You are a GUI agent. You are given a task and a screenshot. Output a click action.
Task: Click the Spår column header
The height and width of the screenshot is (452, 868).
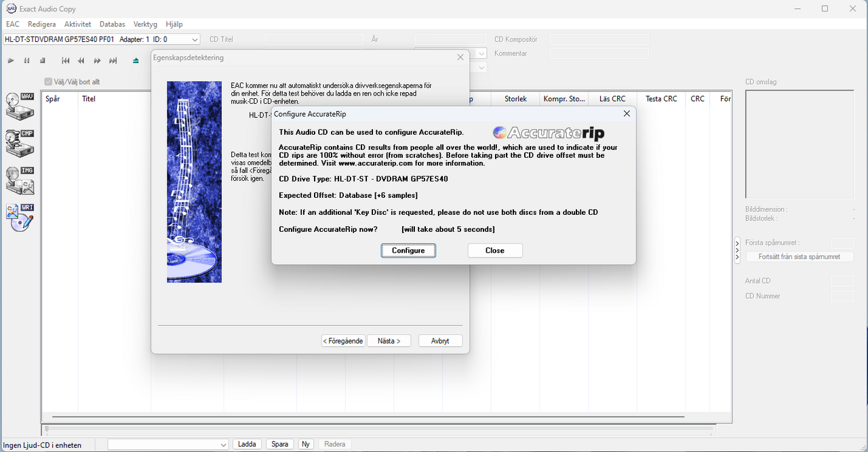point(60,99)
